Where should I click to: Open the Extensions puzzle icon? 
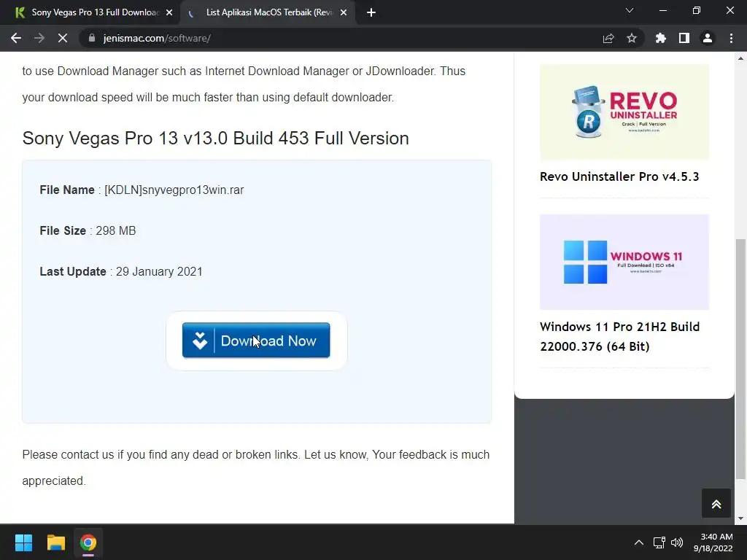click(661, 38)
